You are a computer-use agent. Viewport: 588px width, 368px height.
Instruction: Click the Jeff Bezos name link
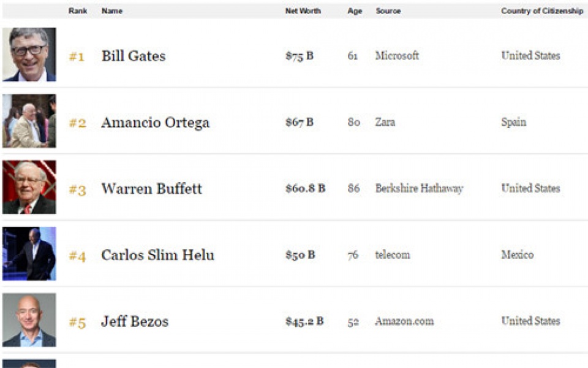pyautogui.click(x=135, y=321)
